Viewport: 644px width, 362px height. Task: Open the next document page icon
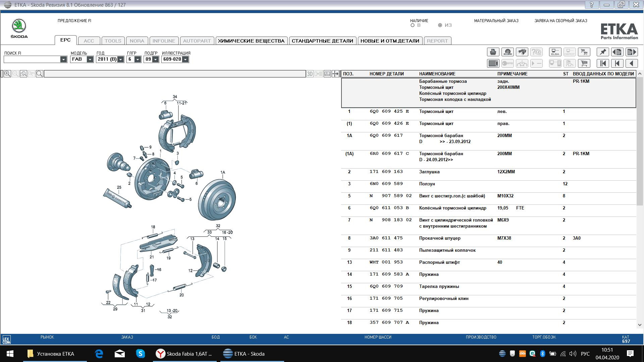(x=632, y=52)
